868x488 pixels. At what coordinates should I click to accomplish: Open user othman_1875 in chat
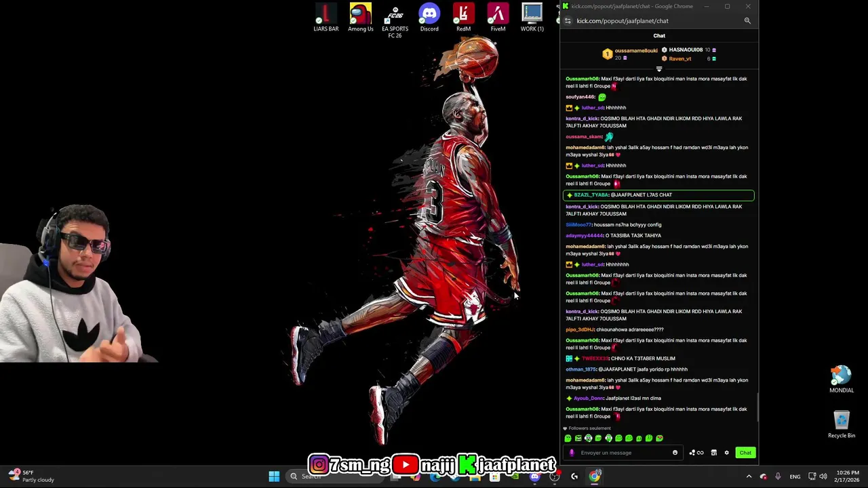tap(581, 369)
